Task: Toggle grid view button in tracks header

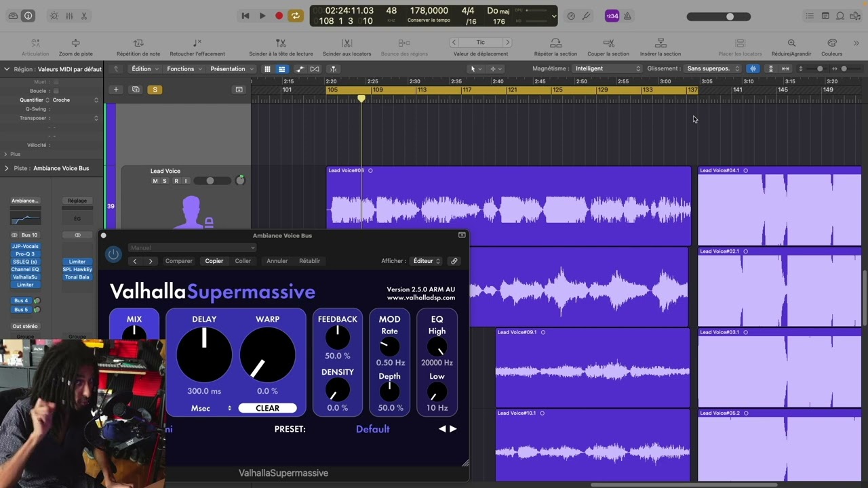Action: tap(267, 68)
